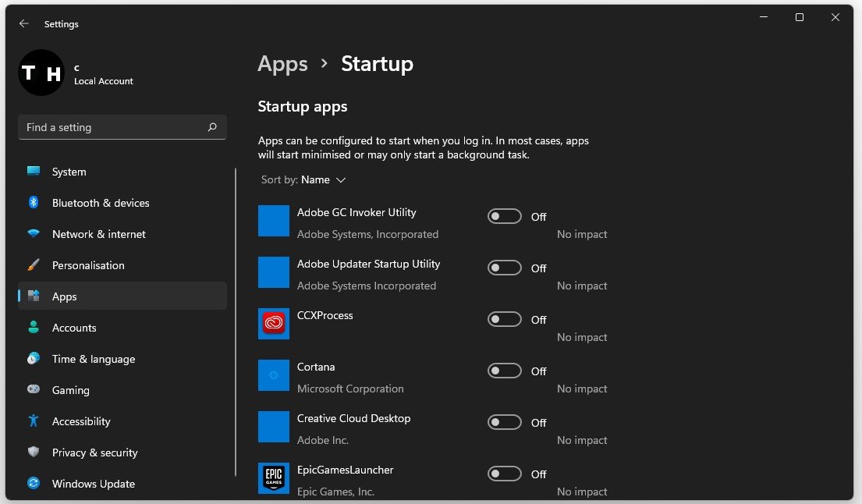
Task: Click the Startup apps heading
Action: click(303, 107)
